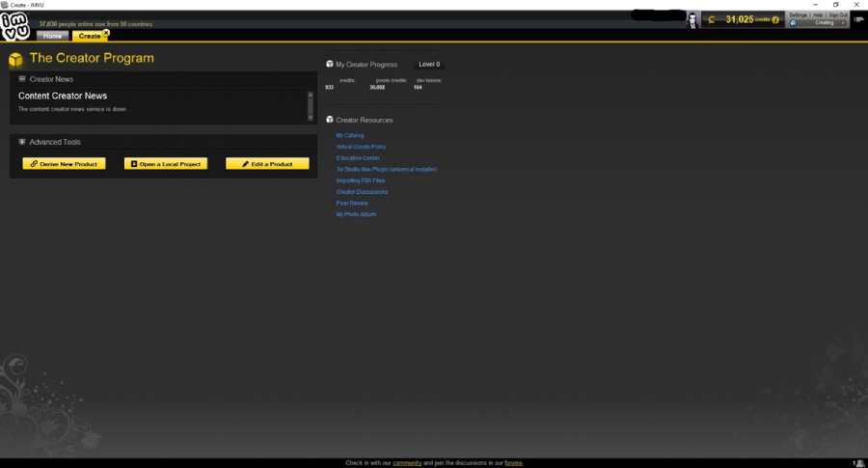Click Derive New Product button
The image size is (868, 468).
pos(64,164)
